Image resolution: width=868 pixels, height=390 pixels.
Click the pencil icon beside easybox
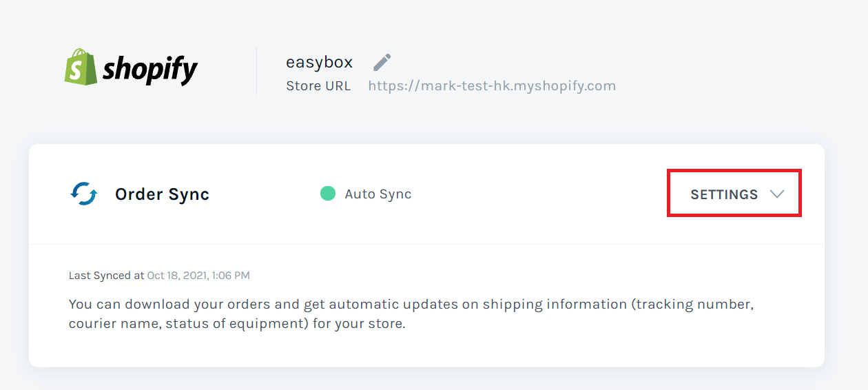click(x=382, y=63)
